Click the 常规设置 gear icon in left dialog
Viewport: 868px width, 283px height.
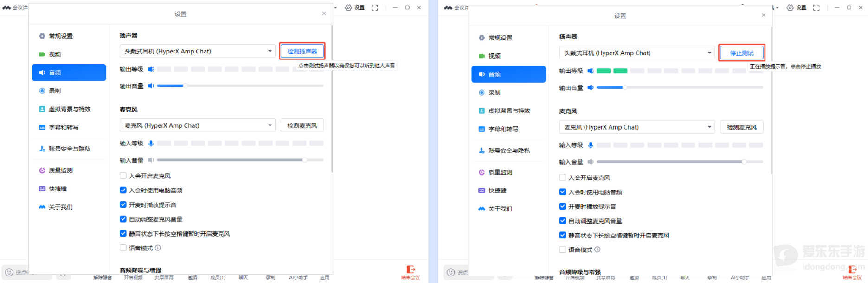(42, 36)
